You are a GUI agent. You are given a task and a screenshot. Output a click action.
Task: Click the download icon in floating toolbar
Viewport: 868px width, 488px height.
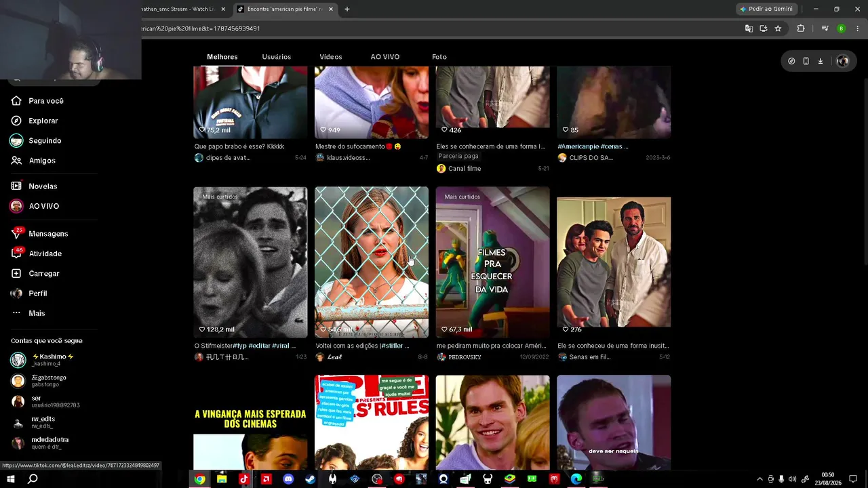click(820, 61)
